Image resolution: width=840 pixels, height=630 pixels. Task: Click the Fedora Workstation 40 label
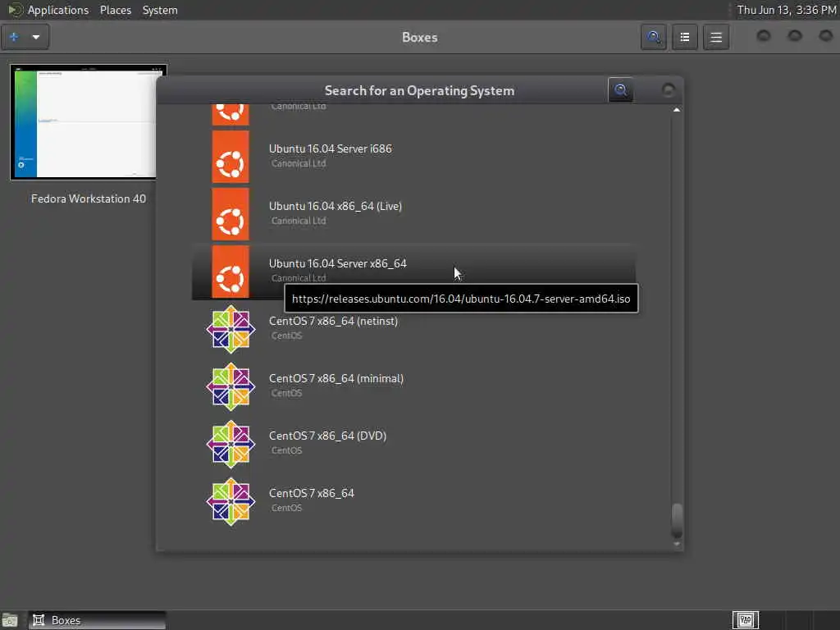click(x=89, y=199)
